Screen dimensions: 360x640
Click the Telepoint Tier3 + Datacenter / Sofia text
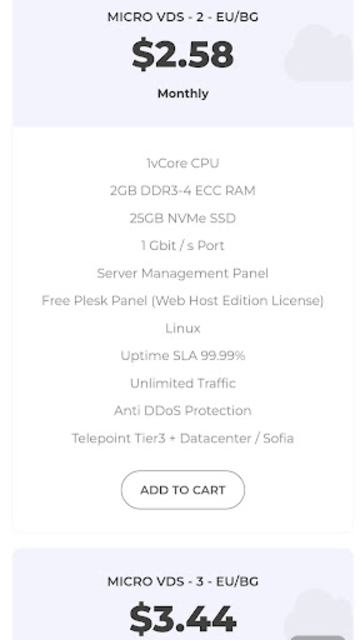182,438
